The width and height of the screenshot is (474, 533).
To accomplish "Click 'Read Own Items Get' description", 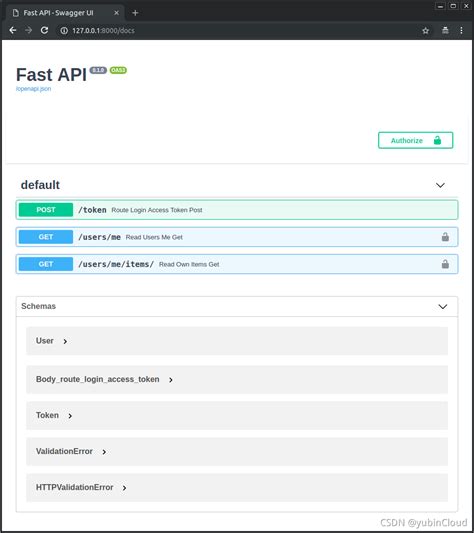I will pos(189,264).
